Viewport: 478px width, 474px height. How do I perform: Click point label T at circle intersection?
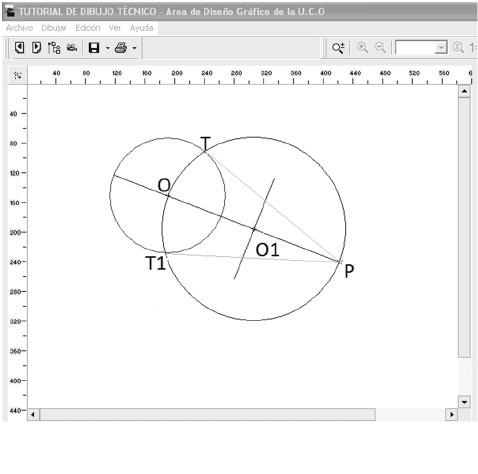[x=206, y=143]
